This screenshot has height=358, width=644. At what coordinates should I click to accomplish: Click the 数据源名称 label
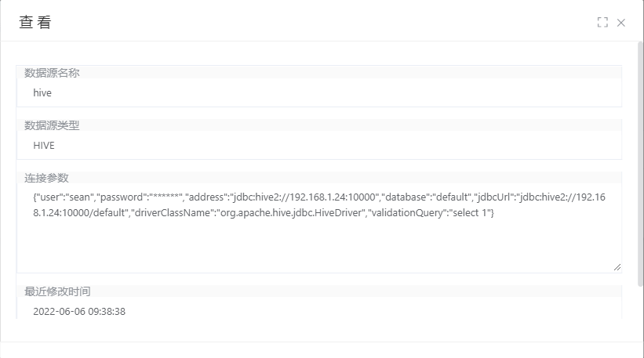[52, 73]
